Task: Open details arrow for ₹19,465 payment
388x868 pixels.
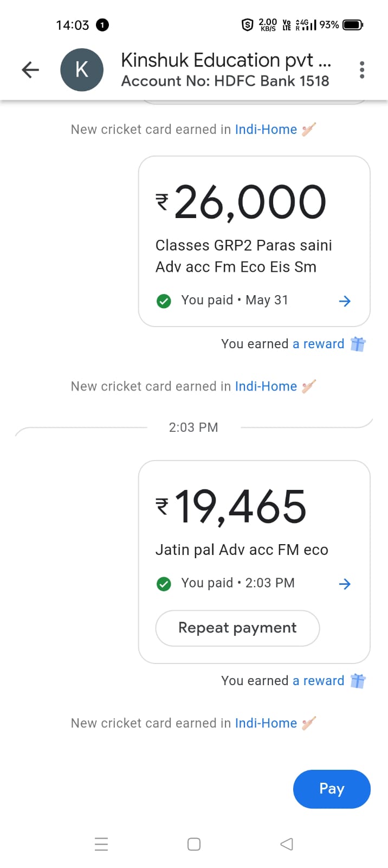Action: (x=345, y=584)
